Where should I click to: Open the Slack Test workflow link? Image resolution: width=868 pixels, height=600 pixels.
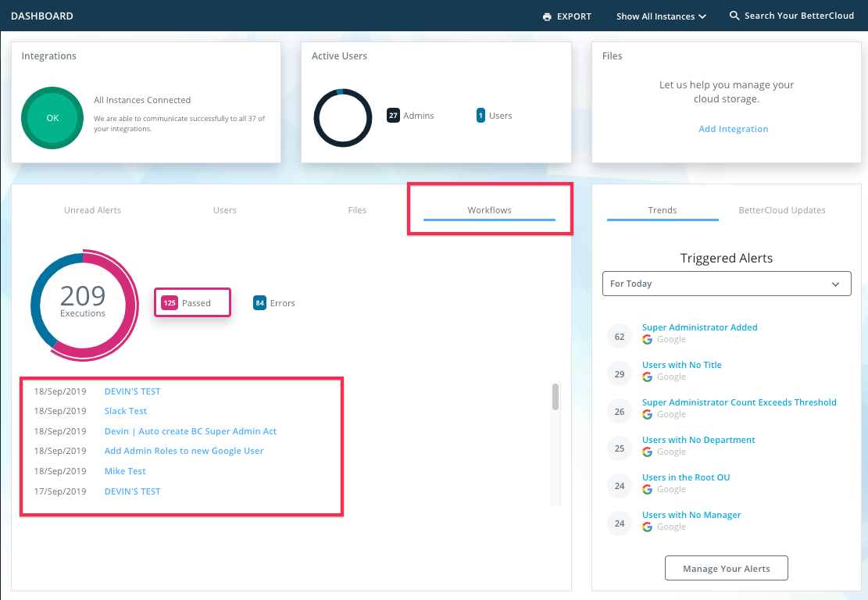click(126, 411)
